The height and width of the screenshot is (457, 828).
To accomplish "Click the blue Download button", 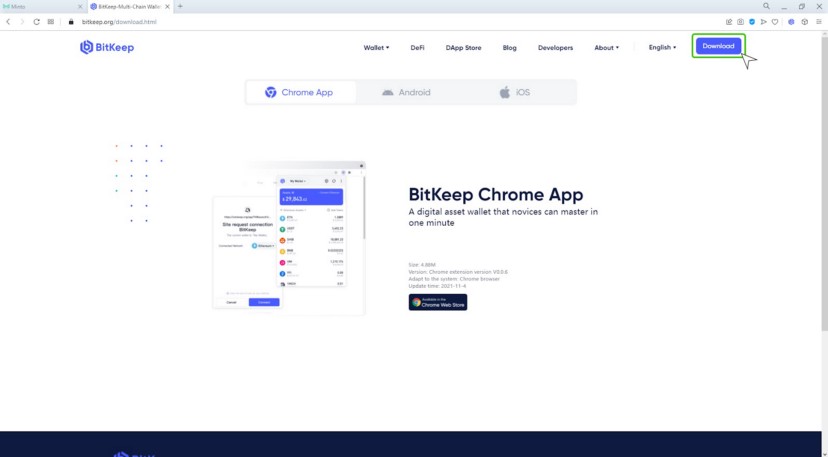I will (718, 46).
